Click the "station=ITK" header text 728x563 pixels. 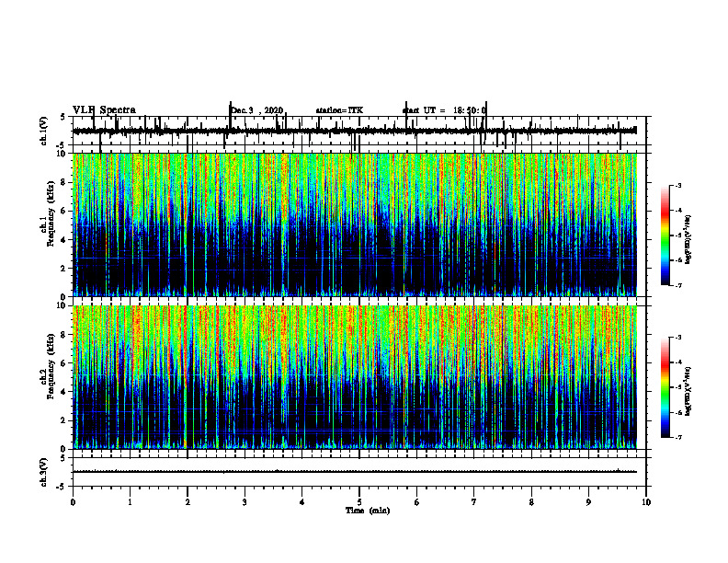pos(339,110)
